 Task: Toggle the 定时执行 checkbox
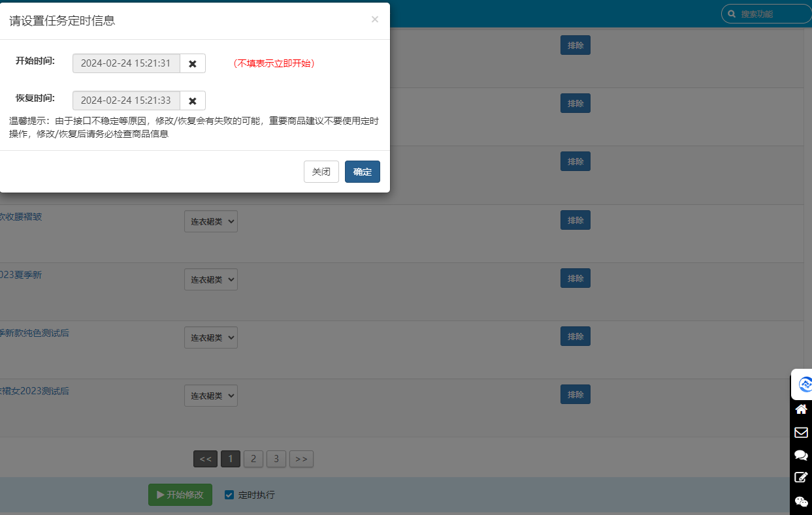coord(229,495)
